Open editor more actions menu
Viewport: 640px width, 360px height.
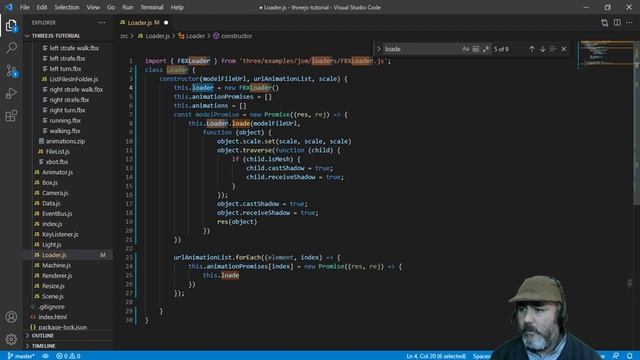pyautogui.click(x=629, y=23)
